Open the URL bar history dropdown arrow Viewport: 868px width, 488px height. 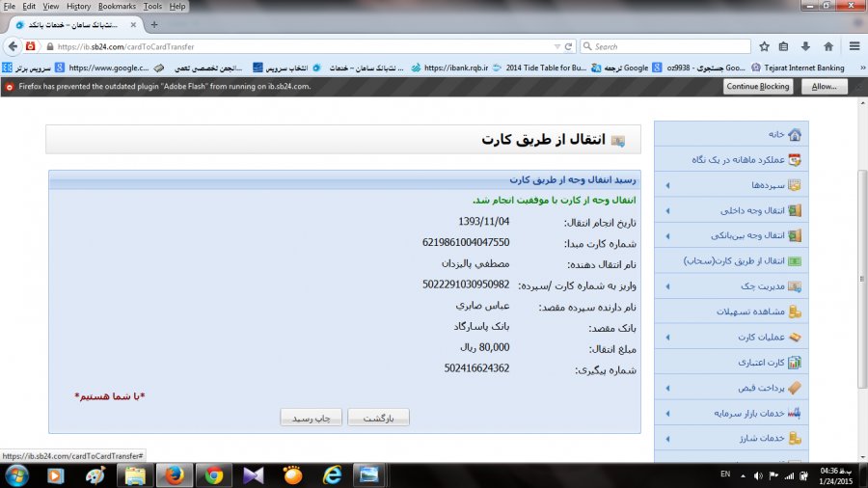click(556, 46)
